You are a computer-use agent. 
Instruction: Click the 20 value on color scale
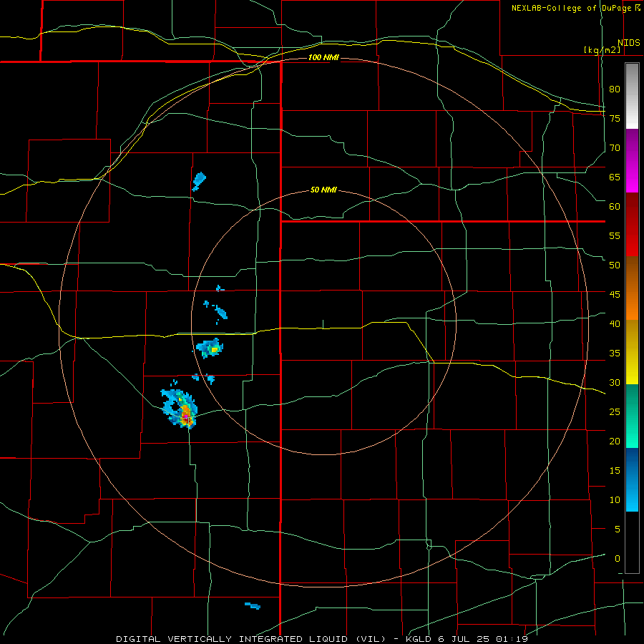point(615,441)
